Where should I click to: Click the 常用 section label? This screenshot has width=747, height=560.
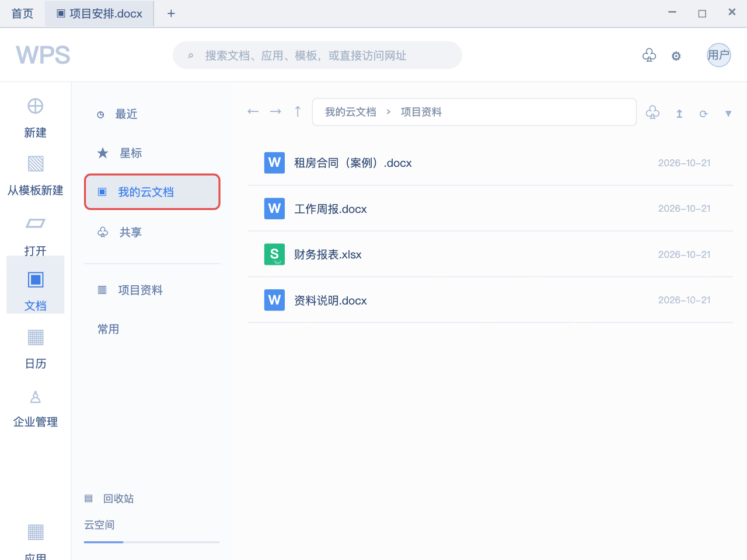(x=109, y=329)
